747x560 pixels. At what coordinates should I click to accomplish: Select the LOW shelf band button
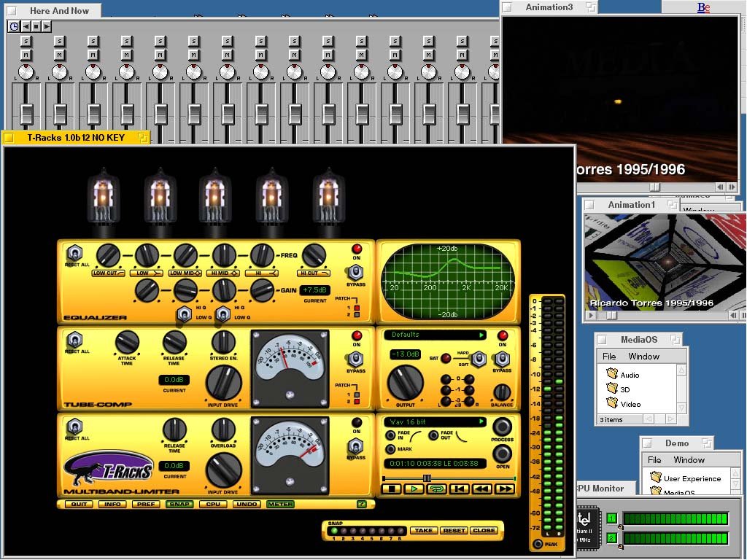[146, 273]
